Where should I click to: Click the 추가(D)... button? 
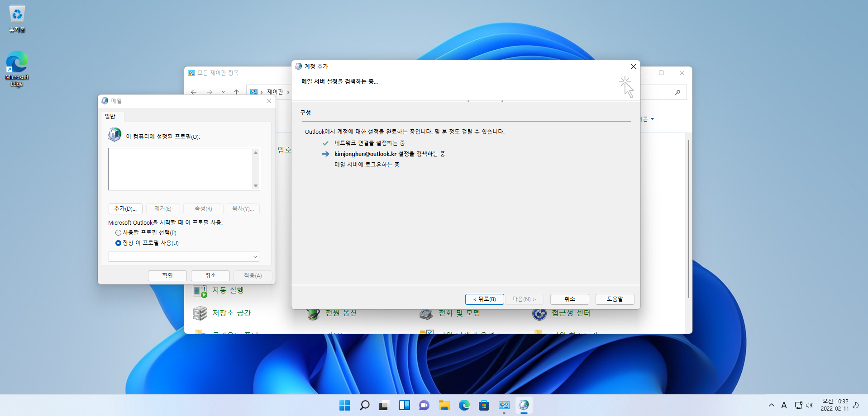click(125, 208)
